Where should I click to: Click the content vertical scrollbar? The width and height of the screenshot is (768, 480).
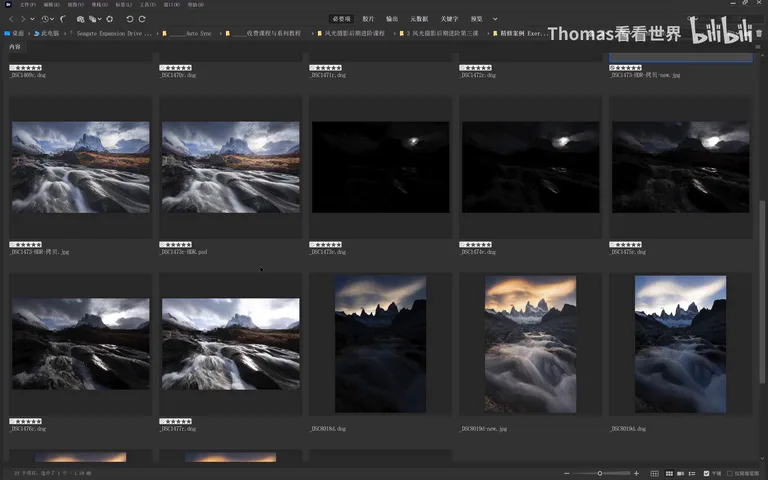[762, 291]
